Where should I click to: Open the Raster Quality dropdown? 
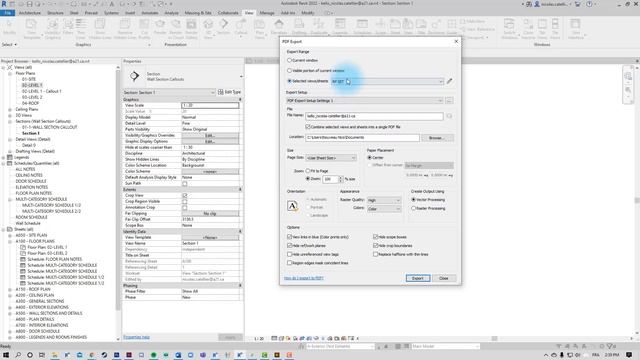pos(384,200)
